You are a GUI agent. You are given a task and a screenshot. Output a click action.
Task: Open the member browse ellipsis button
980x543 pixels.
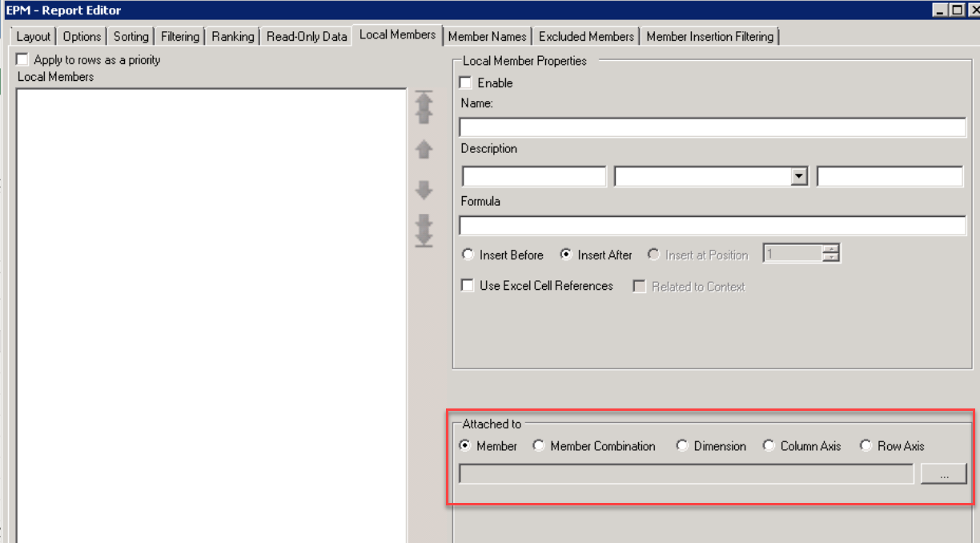tap(944, 474)
